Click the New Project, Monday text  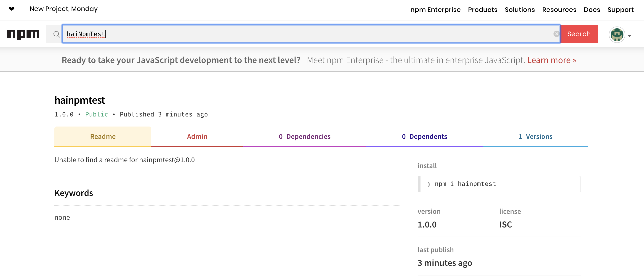coord(64,9)
